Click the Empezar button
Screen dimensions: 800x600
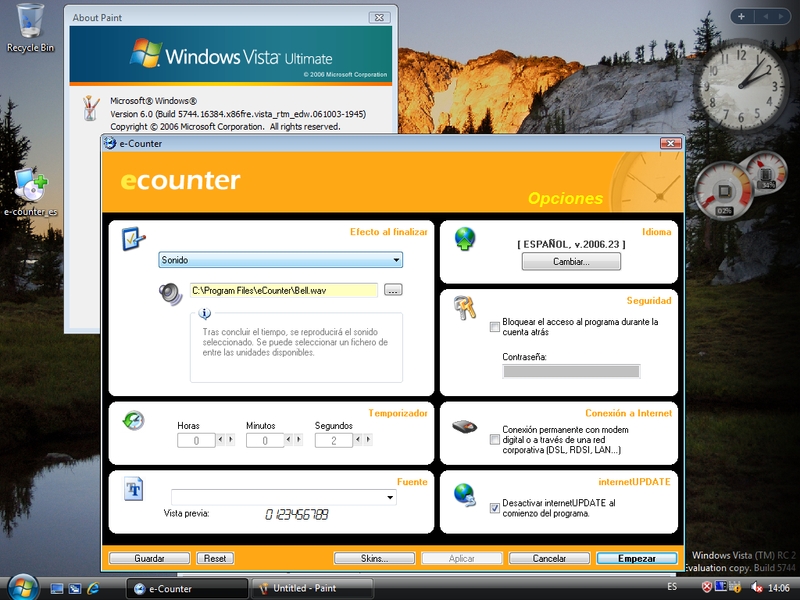(637, 558)
